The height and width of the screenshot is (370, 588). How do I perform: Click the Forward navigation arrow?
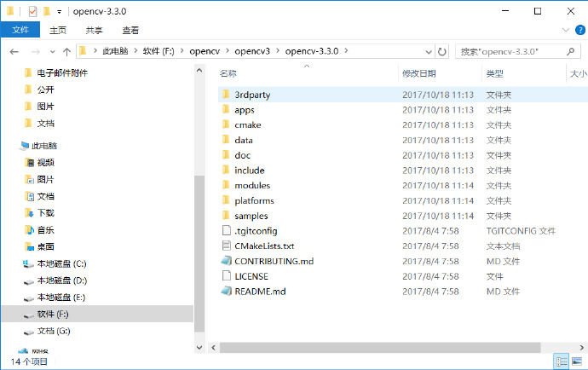tap(36, 52)
